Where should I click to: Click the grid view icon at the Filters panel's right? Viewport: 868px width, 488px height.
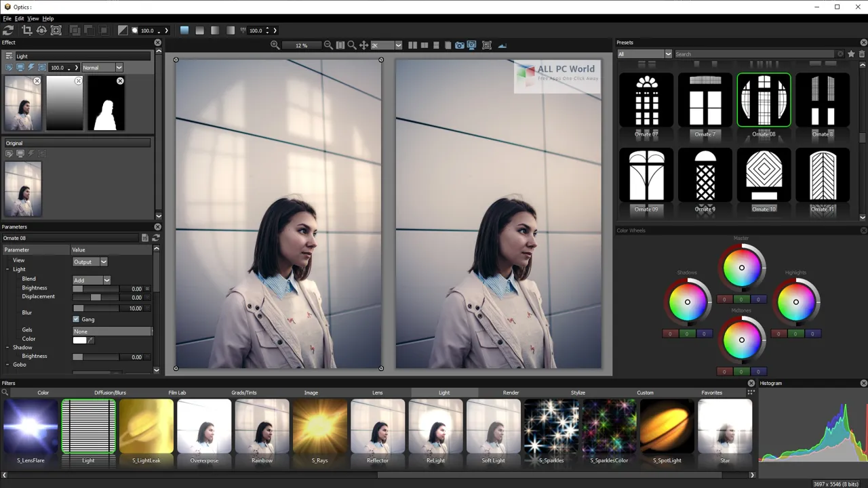[751, 392]
